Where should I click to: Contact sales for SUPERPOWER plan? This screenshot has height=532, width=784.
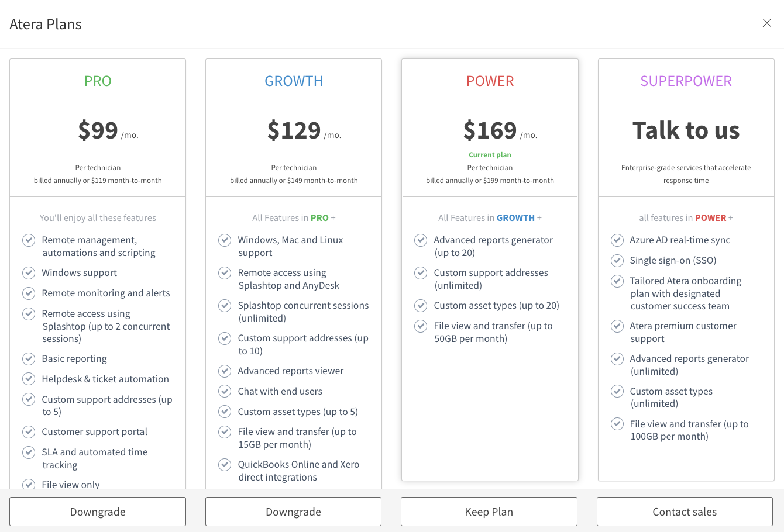685,512
